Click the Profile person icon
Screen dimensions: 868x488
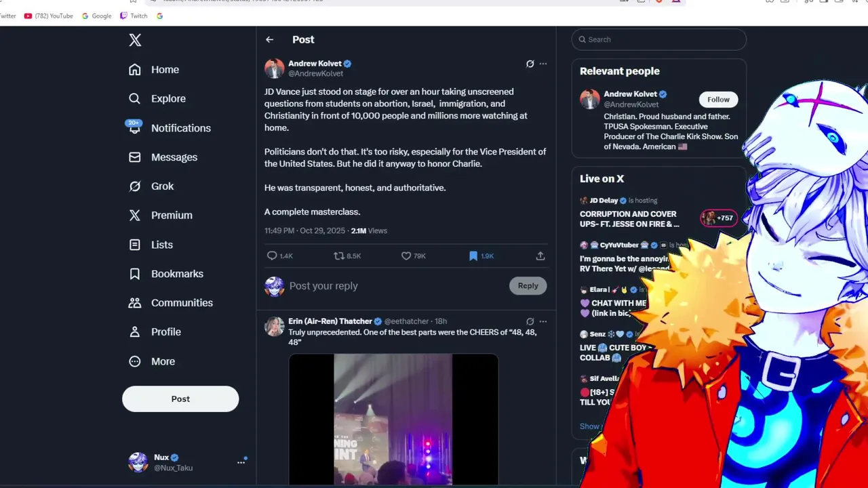135,332
